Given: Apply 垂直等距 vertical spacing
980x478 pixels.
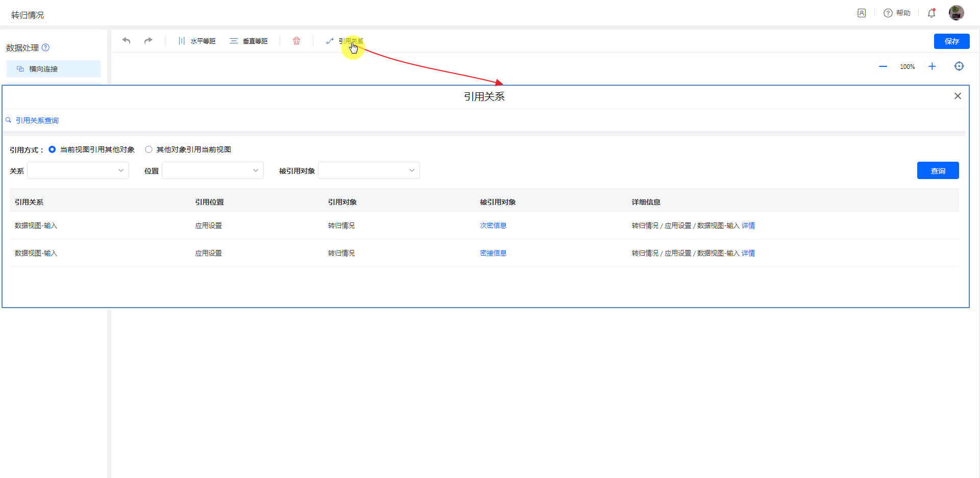Looking at the screenshot, I should click(x=249, y=41).
